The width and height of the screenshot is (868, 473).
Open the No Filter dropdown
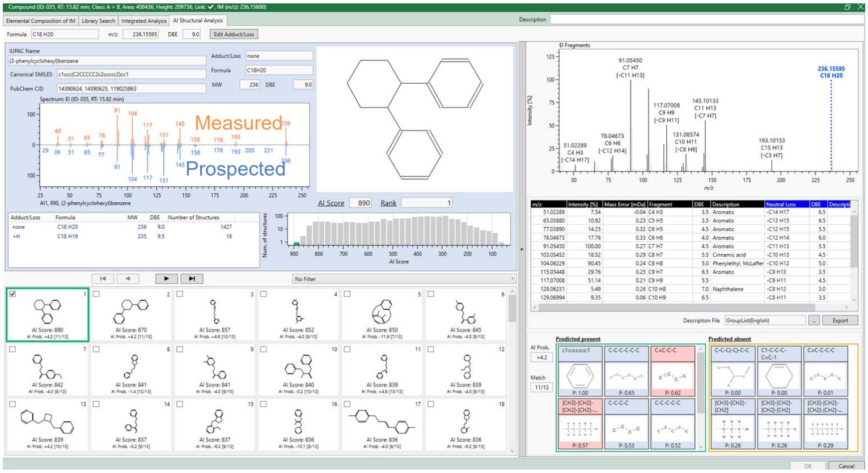point(404,279)
